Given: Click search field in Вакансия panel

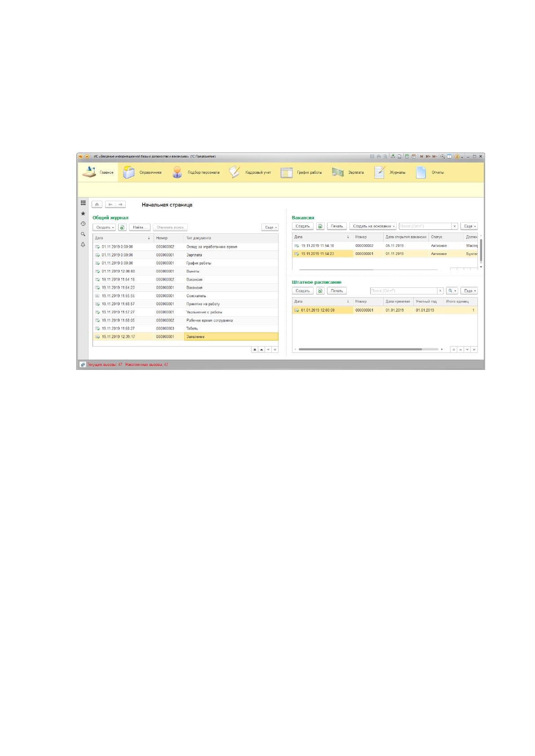Looking at the screenshot, I should [425, 226].
